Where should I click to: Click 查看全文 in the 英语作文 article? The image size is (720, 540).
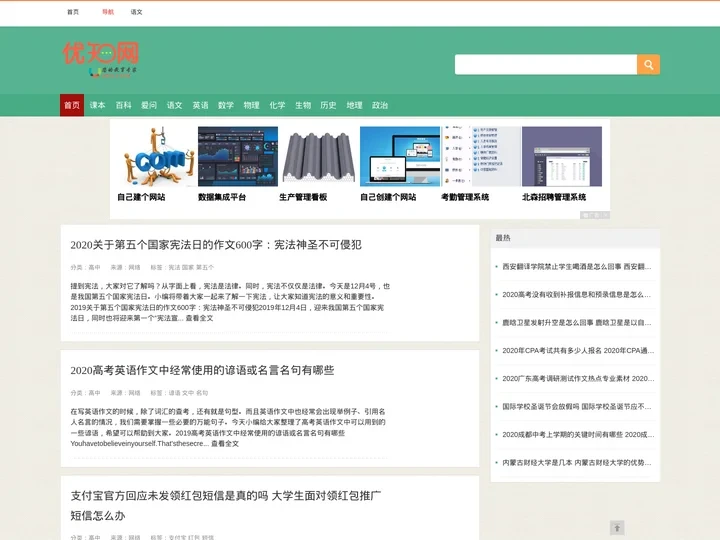(x=225, y=444)
